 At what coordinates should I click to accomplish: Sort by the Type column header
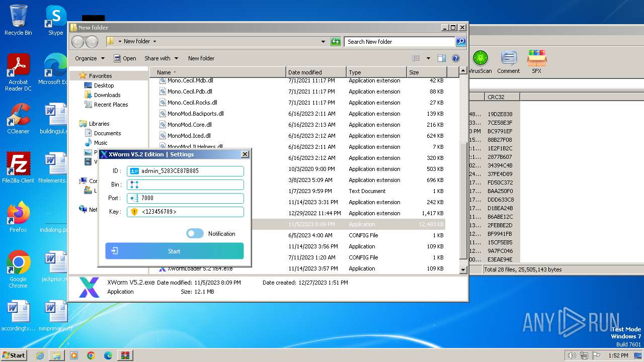(x=376, y=72)
